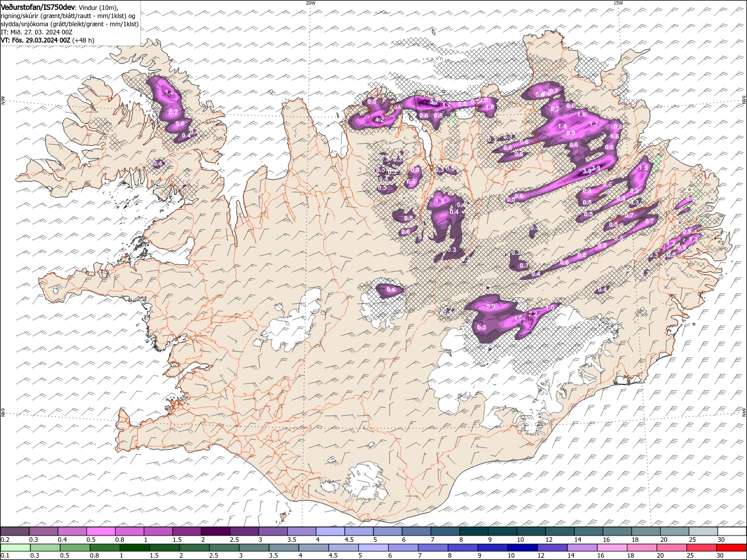Click the 15W longitude label
This screenshot has height=560, width=747.
(618, 3)
